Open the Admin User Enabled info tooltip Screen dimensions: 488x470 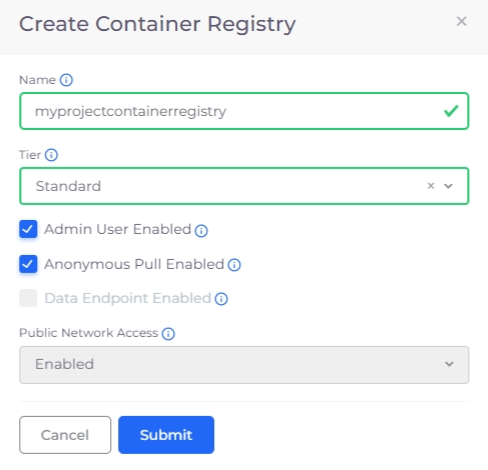click(201, 231)
